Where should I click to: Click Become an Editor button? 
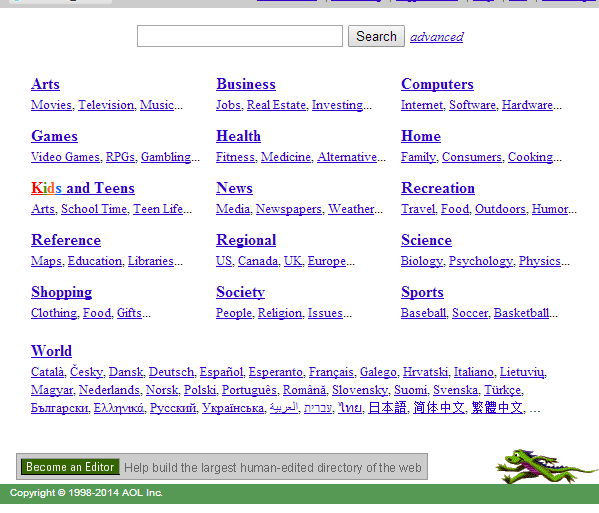click(x=70, y=467)
